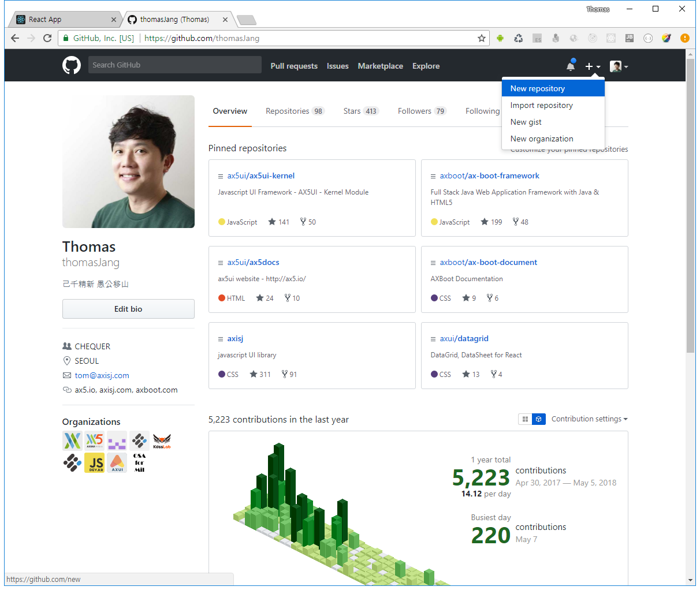Viewport: 700px width, 590px height.
Task: Click the GitHub octocat logo
Action: 72,65
